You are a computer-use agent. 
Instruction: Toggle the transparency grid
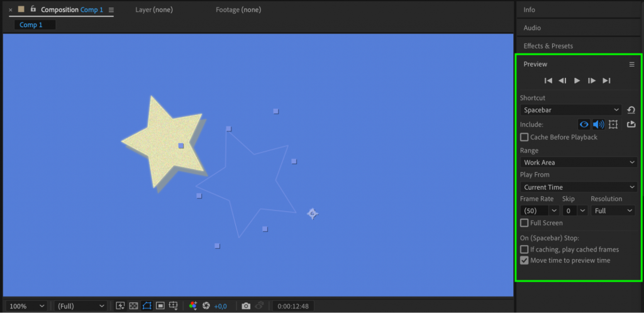pos(133,306)
